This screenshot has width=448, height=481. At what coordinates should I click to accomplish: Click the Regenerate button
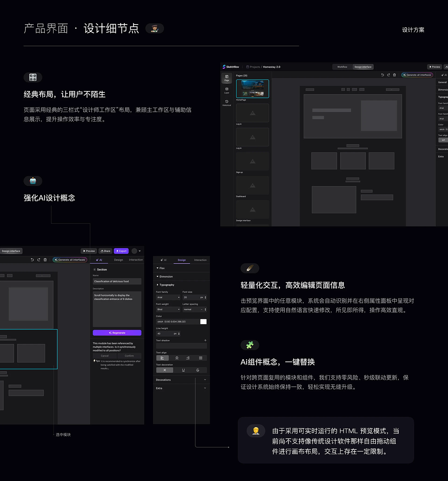117,333
